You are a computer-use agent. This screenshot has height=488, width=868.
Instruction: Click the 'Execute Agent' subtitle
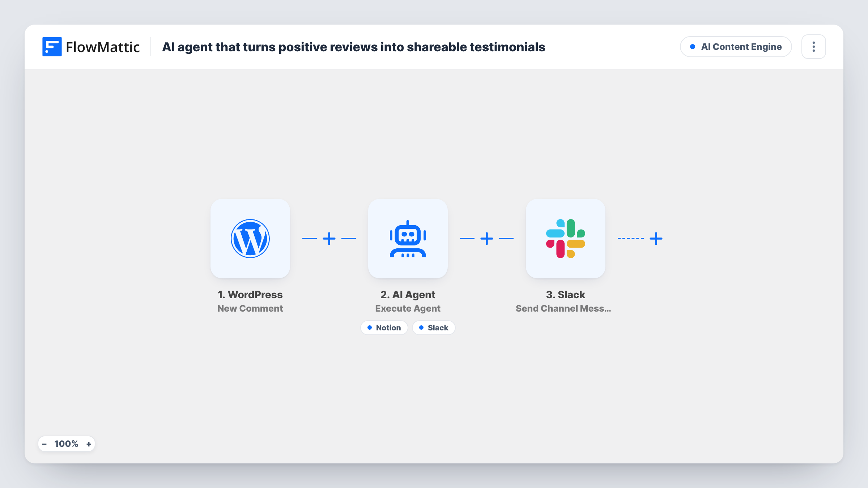408,308
